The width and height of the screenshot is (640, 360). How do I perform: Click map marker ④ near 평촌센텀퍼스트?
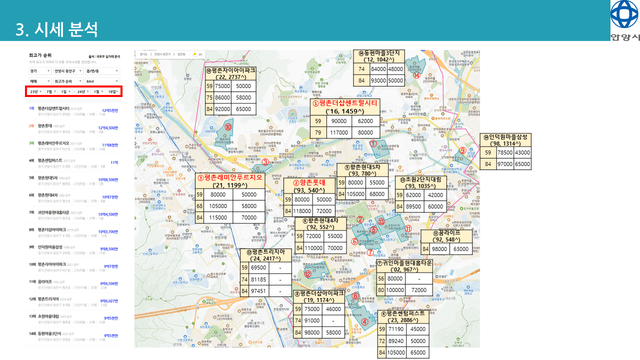[364, 322]
